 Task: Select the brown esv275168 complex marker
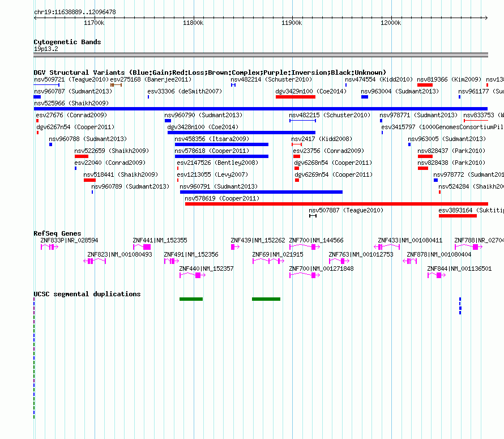(116, 85)
